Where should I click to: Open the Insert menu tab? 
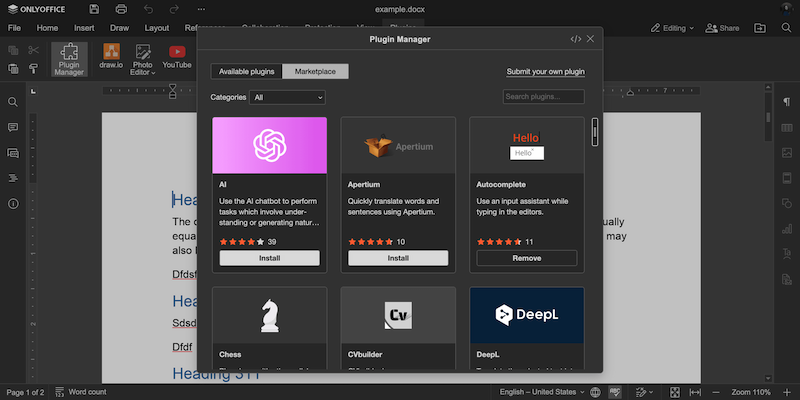(84, 28)
